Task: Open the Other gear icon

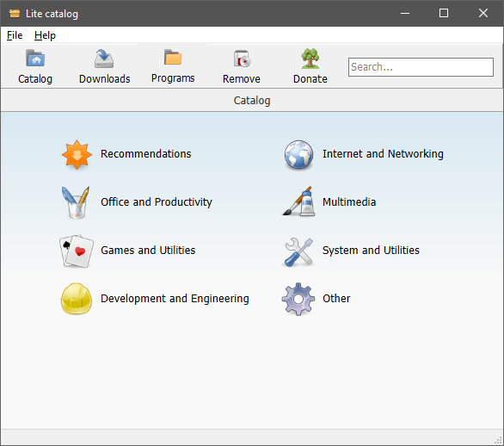Action: coord(298,299)
